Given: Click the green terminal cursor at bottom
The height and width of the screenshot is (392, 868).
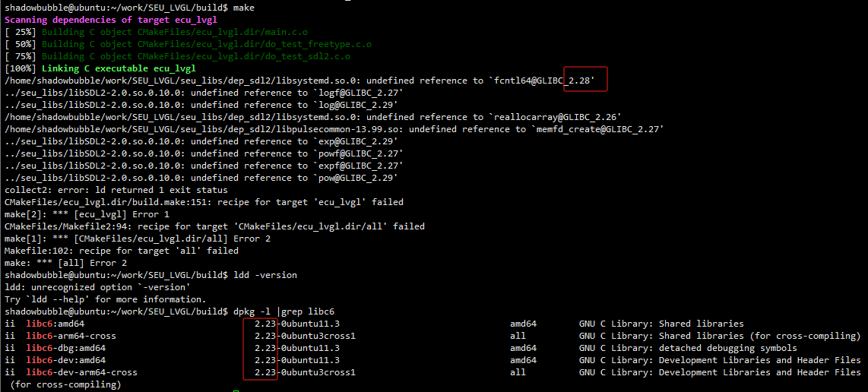Looking at the screenshot, I should (x=236, y=390).
